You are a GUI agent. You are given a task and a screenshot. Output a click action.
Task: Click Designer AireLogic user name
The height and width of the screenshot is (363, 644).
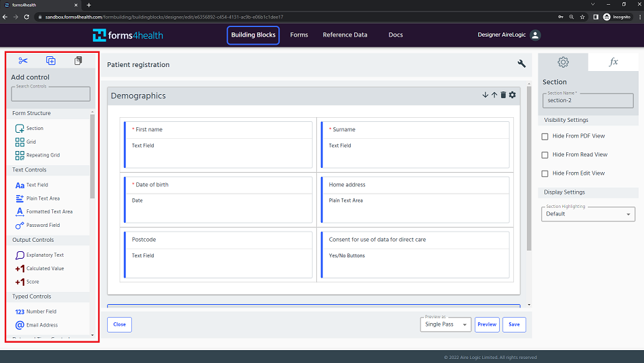coord(502,35)
